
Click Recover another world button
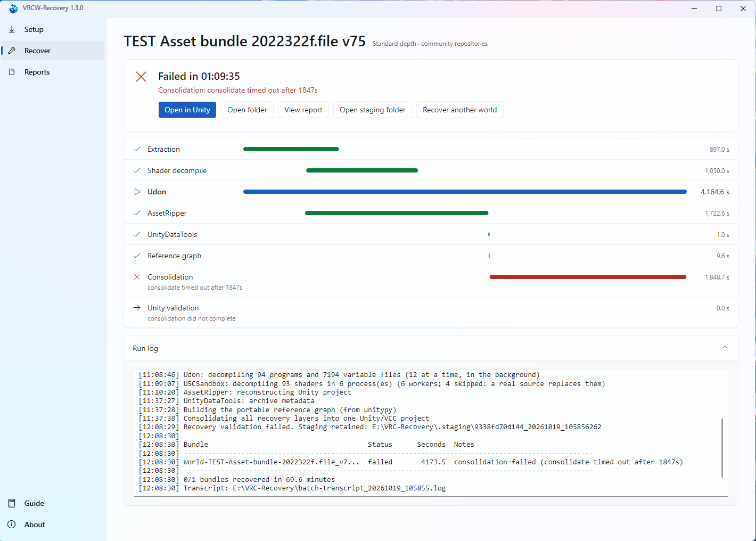click(460, 110)
